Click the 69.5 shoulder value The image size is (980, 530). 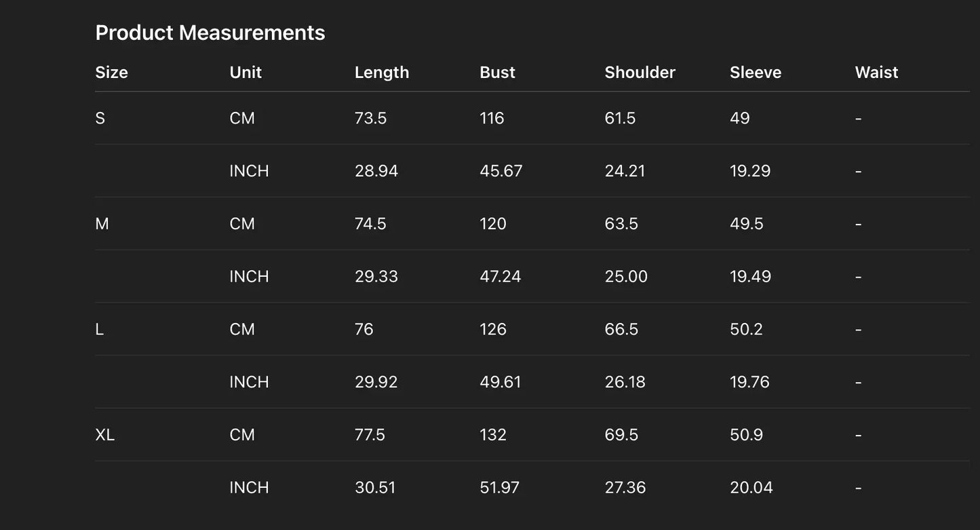point(621,435)
